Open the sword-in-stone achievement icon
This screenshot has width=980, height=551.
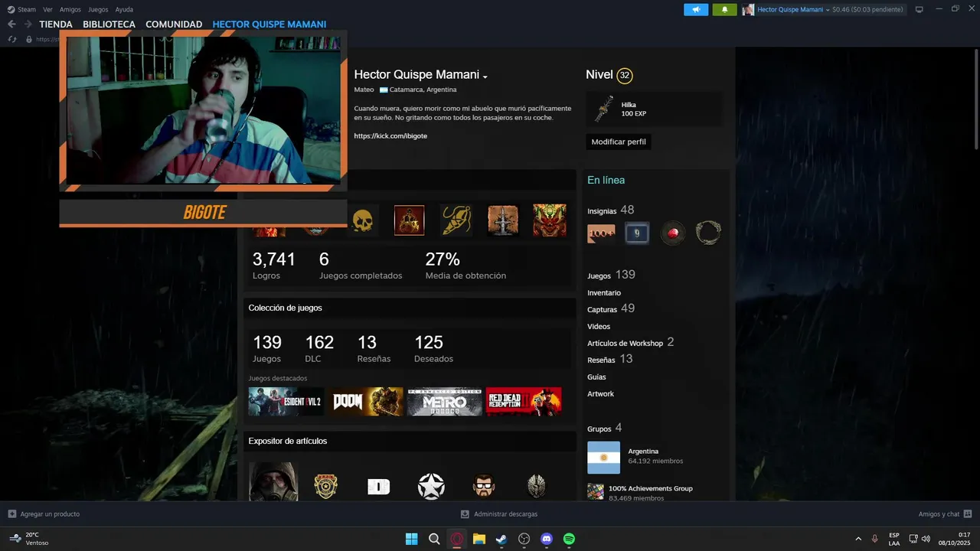[503, 220]
